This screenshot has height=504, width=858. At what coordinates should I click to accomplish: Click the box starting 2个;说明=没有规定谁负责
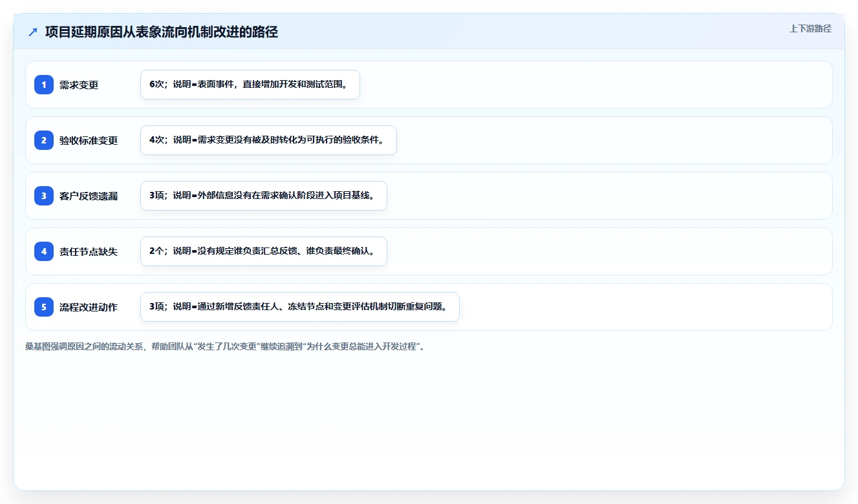[263, 251]
